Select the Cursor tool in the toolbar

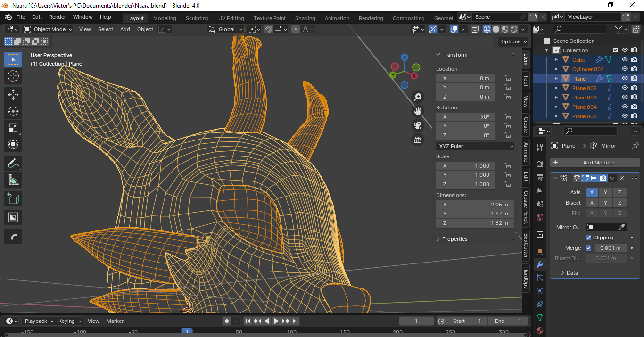point(13,76)
